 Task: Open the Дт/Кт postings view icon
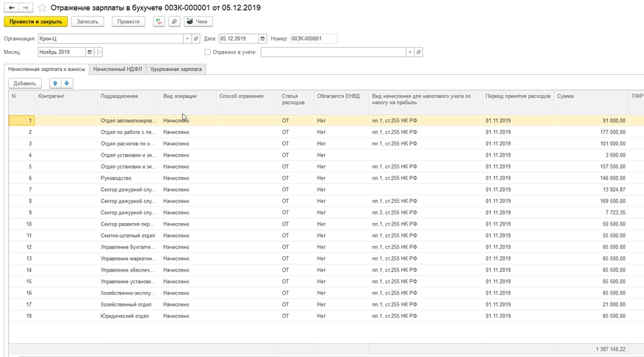click(159, 21)
